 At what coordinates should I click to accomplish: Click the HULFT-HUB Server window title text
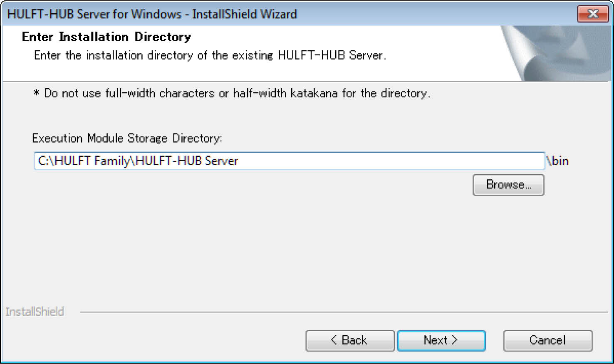(x=152, y=14)
